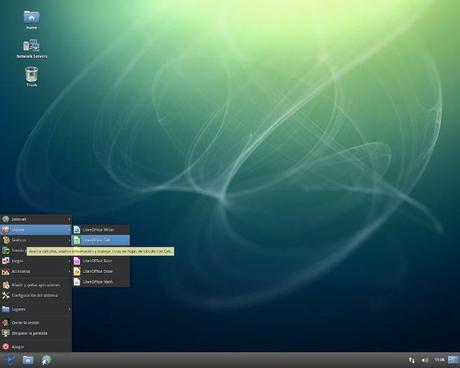This screenshot has height=368, width=460.
Task: Launch LibreOffice Calc from the Oficina submenu
Action: [x=101, y=240]
